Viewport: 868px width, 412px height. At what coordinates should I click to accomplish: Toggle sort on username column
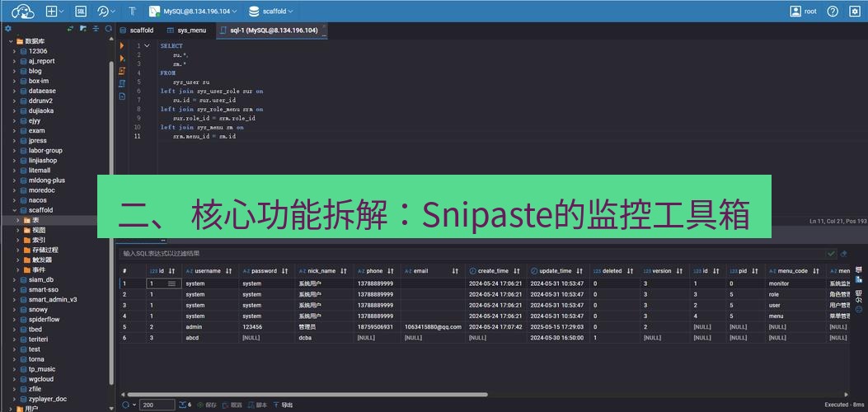[x=229, y=271]
